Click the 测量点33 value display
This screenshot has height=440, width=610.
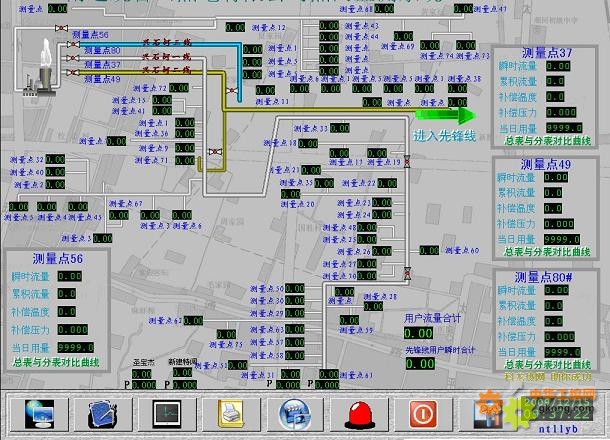point(340,128)
